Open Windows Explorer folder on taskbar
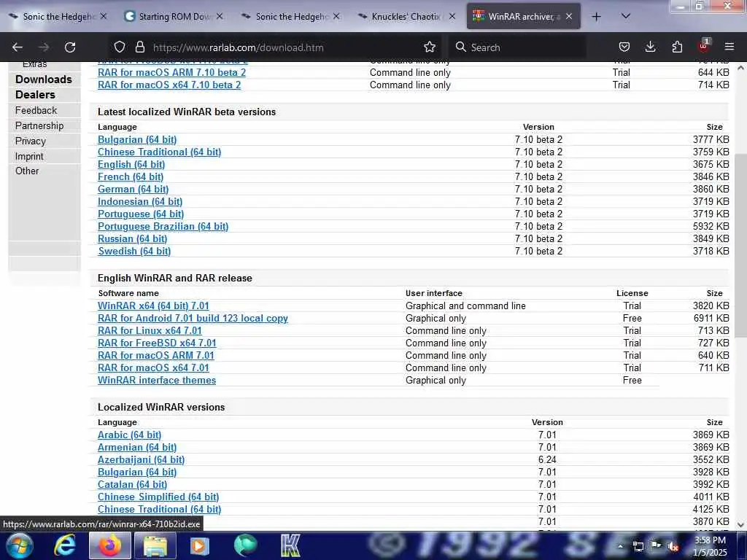747x560 pixels. pyautogui.click(x=155, y=545)
